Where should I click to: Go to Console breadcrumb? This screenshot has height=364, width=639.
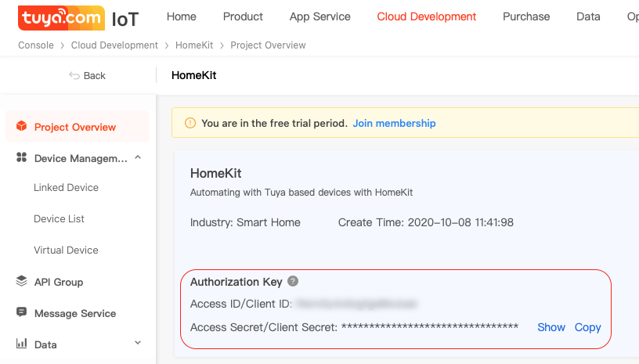tap(36, 45)
